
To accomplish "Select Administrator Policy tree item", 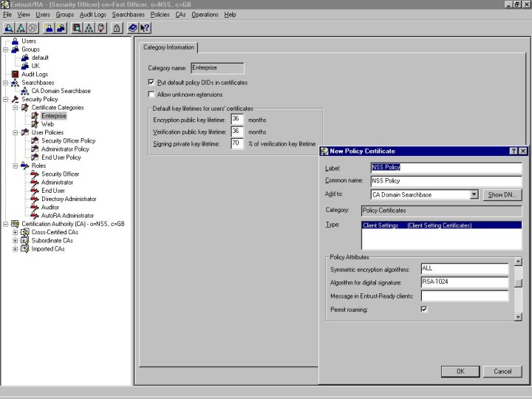I will (x=65, y=149).
